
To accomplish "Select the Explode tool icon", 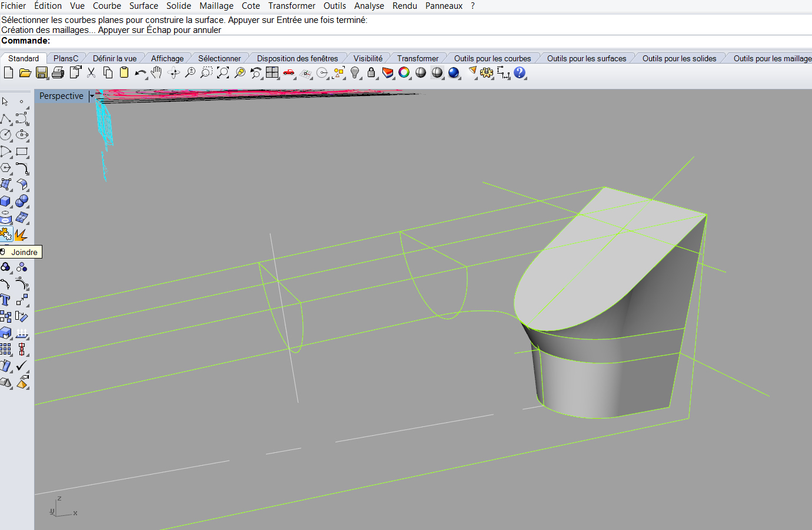I will pyautogui.click(x=22, y=234).
